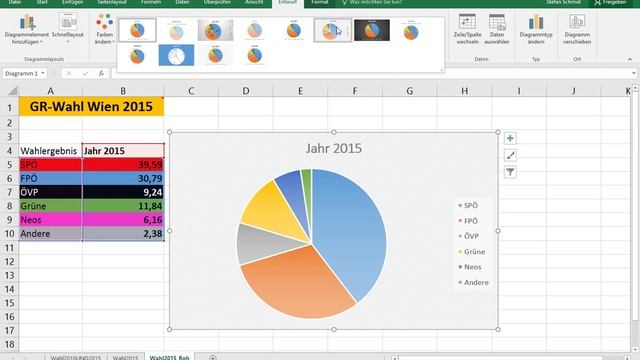Open the Format ribbon tab
This screenshot has height=360, width=640.
tap(320, 2)
